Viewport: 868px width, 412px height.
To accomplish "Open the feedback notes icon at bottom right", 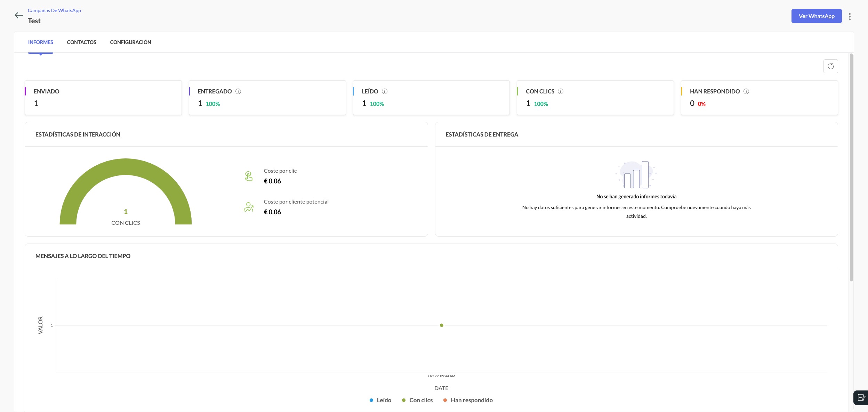I will (x=861, y=397).
